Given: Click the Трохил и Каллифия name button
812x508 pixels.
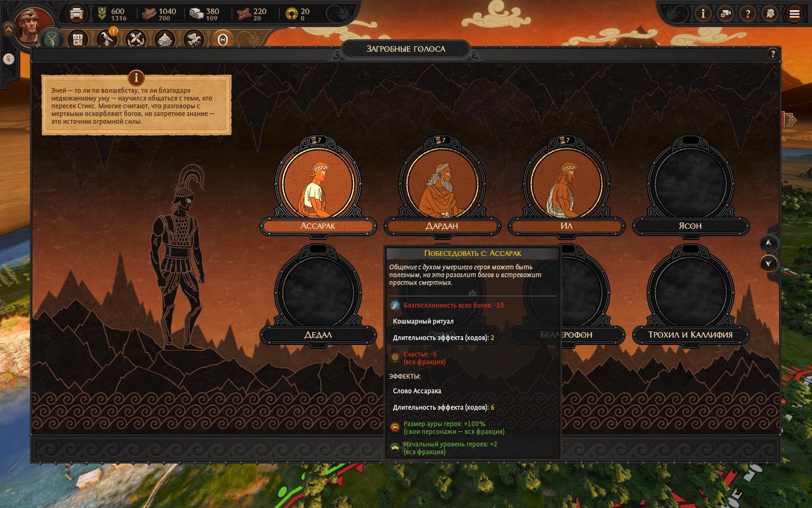Looking at the screenshot, I should tap(690, 335).
